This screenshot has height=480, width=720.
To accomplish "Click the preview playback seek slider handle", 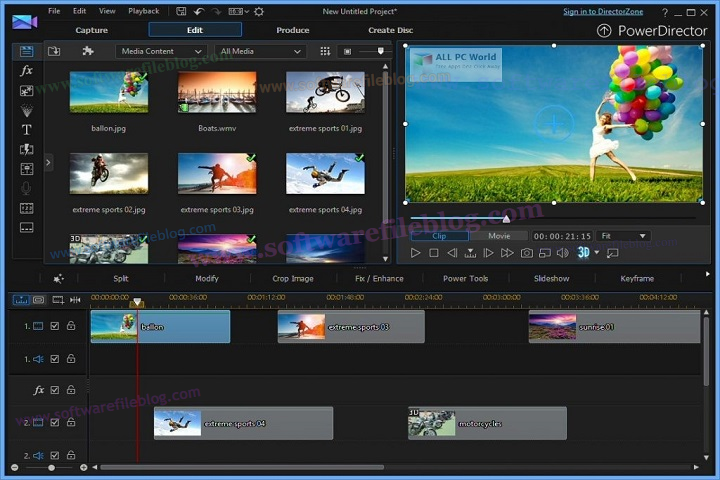I will (506, 218).
